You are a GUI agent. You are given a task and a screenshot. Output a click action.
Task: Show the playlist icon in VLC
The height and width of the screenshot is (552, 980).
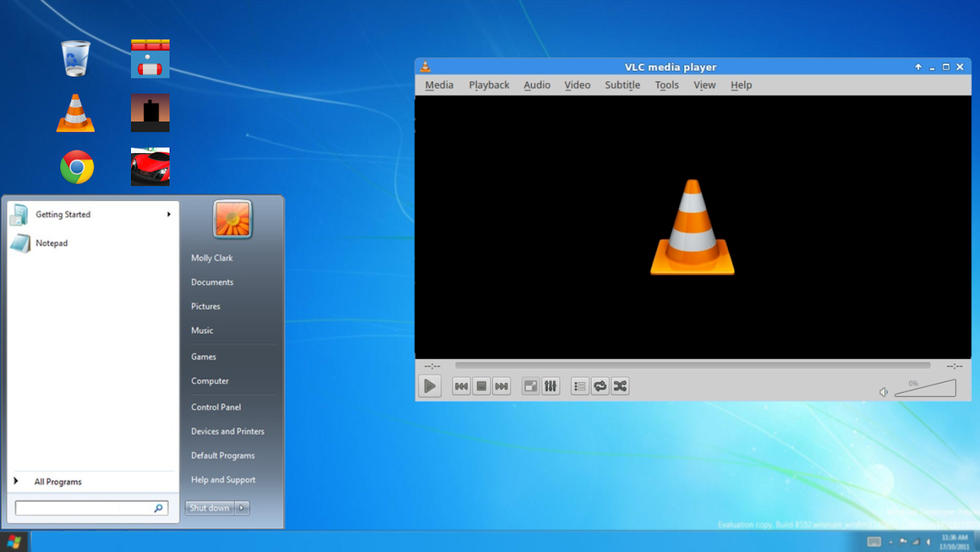580,386
